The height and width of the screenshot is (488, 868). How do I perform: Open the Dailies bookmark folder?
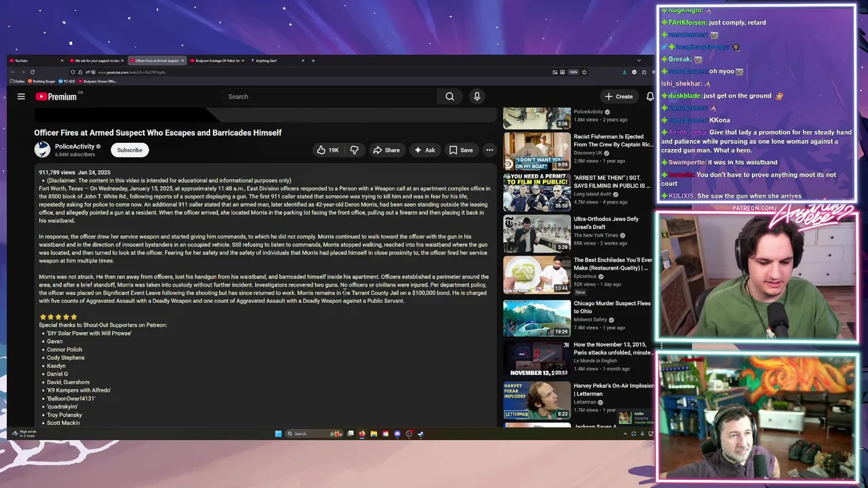tap(18, 81)
